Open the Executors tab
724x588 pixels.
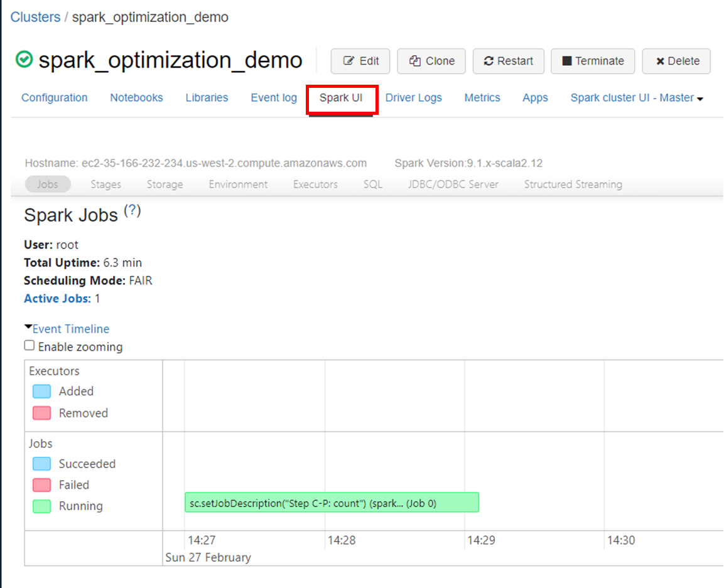(x=315, y=184)
